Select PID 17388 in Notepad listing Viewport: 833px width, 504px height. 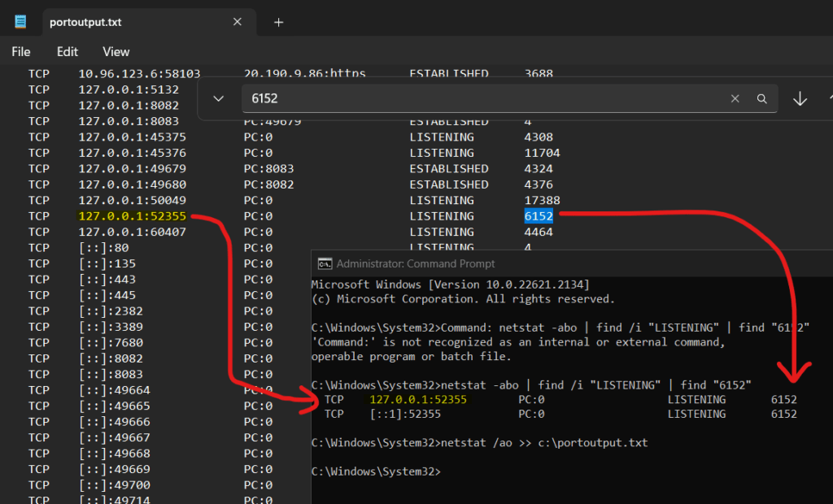pos(542,200)
